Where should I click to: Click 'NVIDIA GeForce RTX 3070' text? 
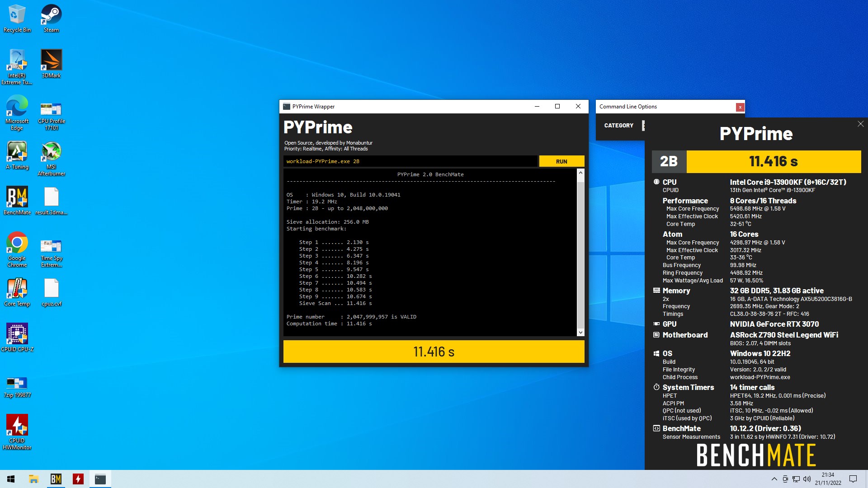(x=774, y=324)
